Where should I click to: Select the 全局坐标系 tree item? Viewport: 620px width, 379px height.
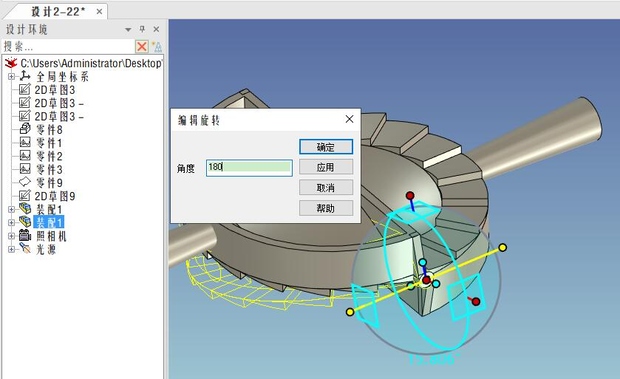pyautogui.click(x=62, y=77)
